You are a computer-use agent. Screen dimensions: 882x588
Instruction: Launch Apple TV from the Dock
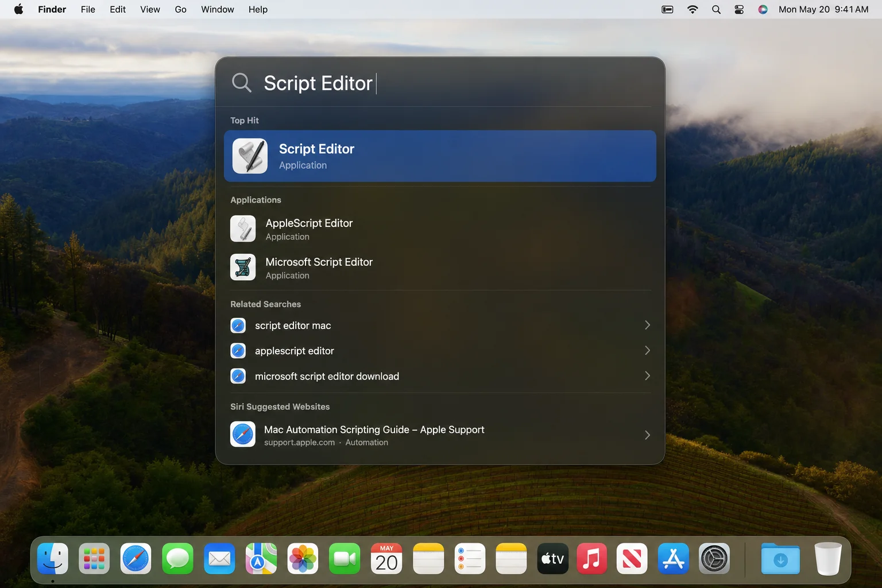[553, 559]
